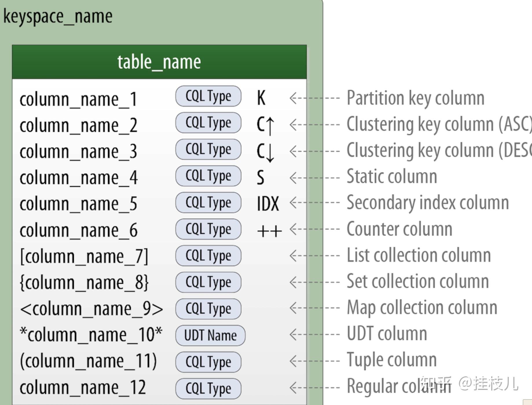Click the CQL Type badge for {column_name_8}
The image size is (532, 405).
pyautogui.click(x=208, y=282)
